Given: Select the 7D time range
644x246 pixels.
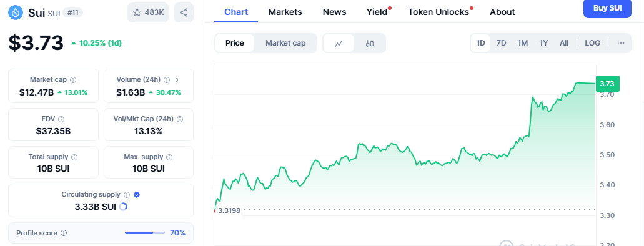Looking at the screenshot, I should coord(501,43).
